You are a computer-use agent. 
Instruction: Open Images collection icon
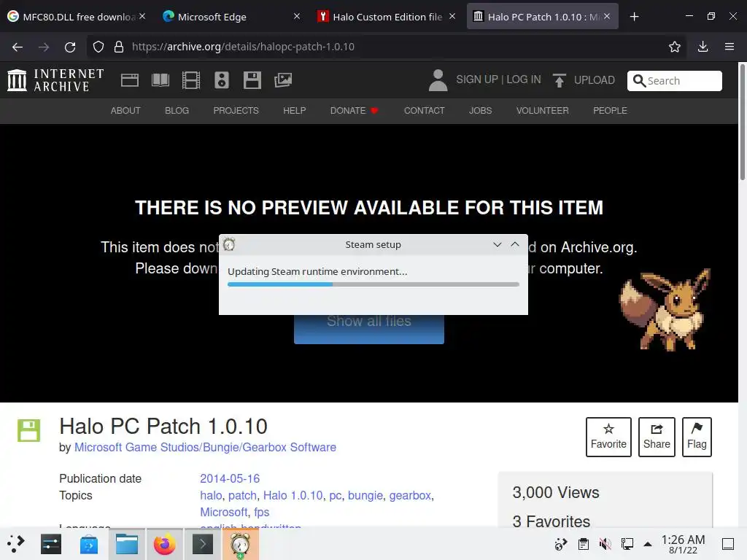point(283,80)
